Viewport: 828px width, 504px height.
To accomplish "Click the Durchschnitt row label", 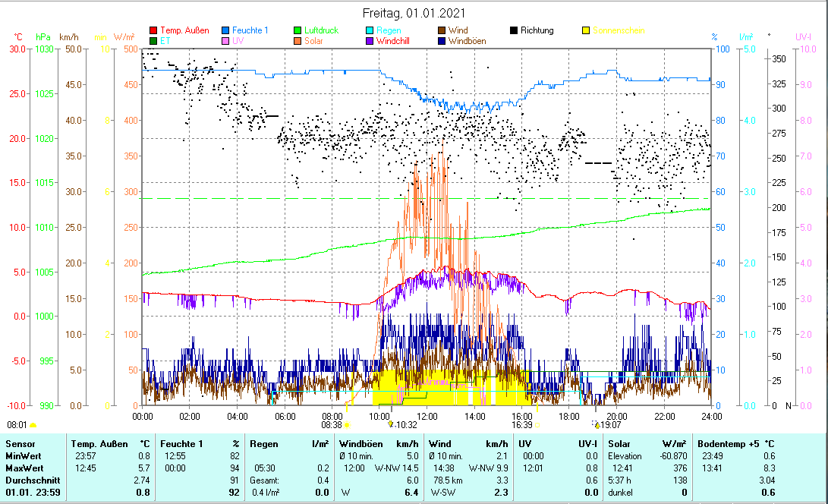I will 30,480.
